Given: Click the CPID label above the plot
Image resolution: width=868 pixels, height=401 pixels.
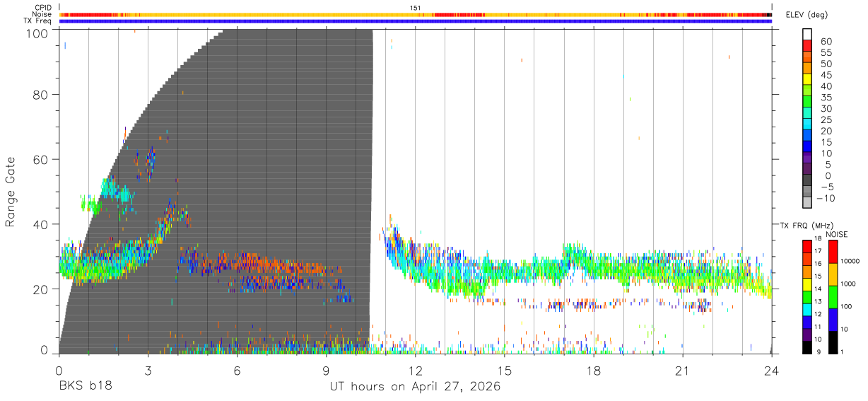Looking at the screenshot, I should pos(43,7).
